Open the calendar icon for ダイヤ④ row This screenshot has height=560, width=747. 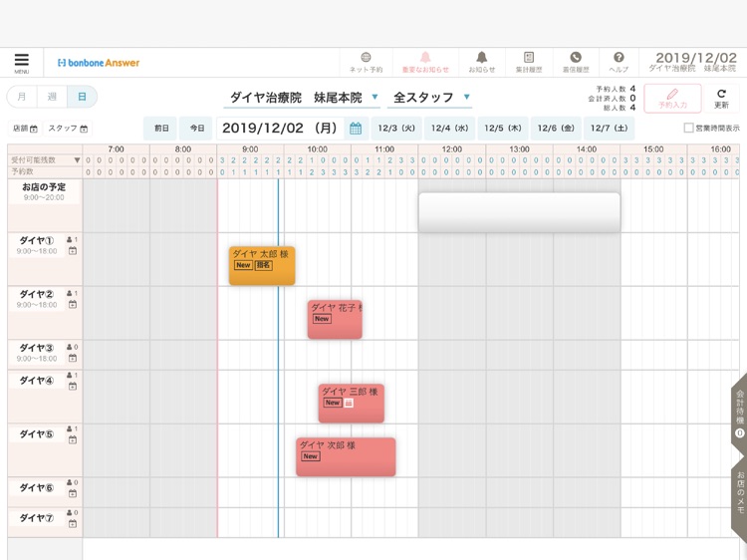(73, 386)
